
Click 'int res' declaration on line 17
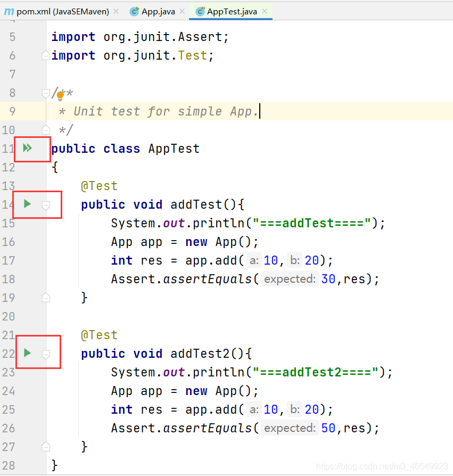pos(136,261)
